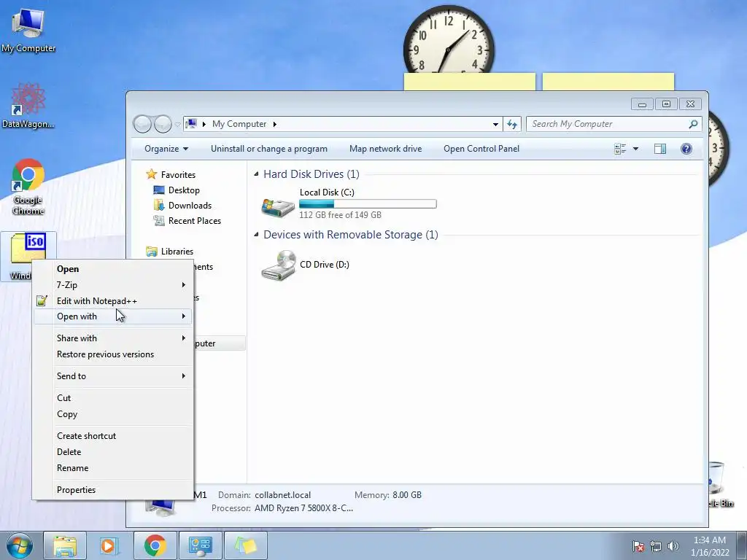Click the "112 GB free of 149 GB" text
Viewport: 747px width, 560px height.
point(340,215)
